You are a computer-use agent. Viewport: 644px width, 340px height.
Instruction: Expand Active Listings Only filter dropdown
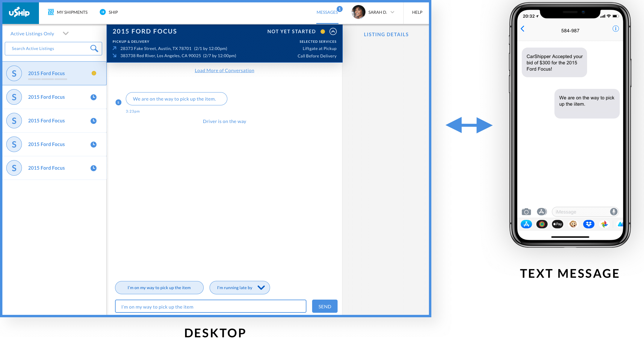point(66,34)
